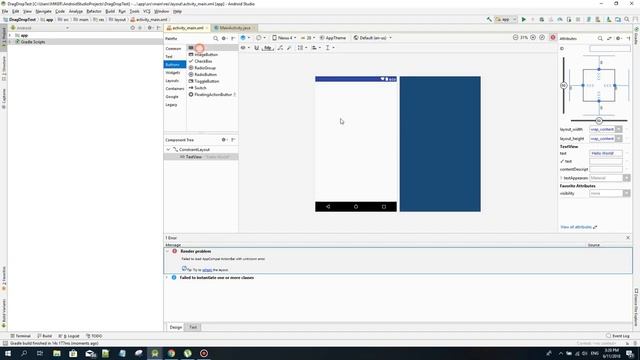Select Legacy palette category
The image size is (640, 360).
(x=171, y=105)
